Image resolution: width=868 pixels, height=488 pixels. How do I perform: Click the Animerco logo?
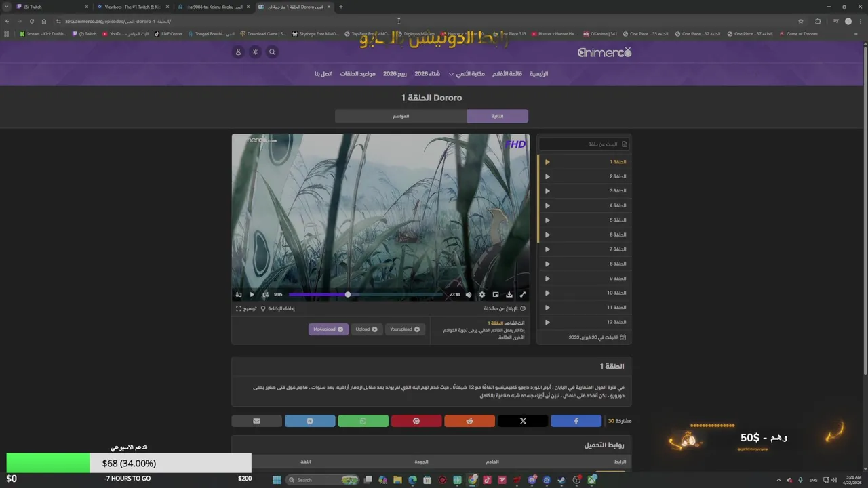click(604, 52)
